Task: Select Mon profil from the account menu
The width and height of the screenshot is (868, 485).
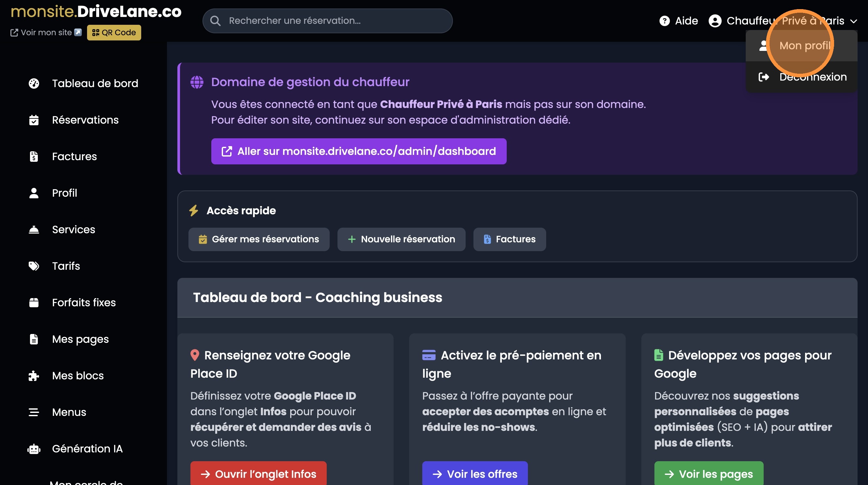Action: pyautogui.click(x=805, y=46)
